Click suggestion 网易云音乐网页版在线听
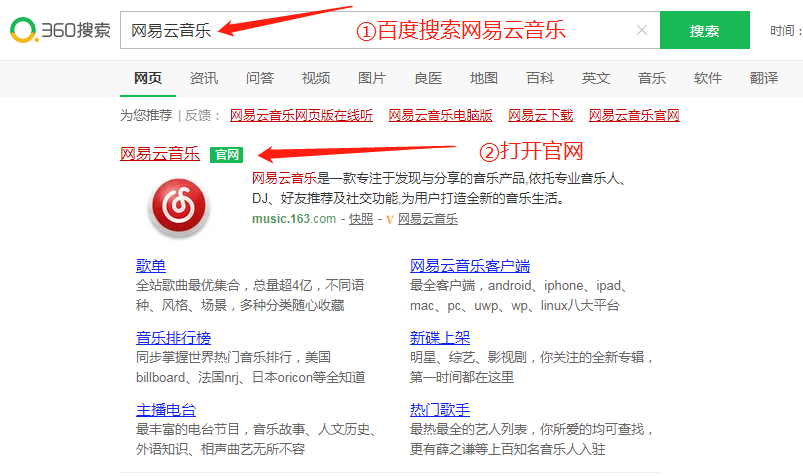The width and height of the screenshot is (803, 476). pos(301,116)
